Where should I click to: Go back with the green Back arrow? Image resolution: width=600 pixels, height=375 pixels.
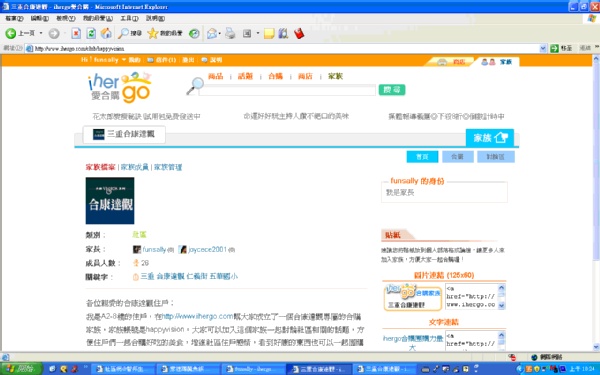pyautogui.click(x=10, y=33)
